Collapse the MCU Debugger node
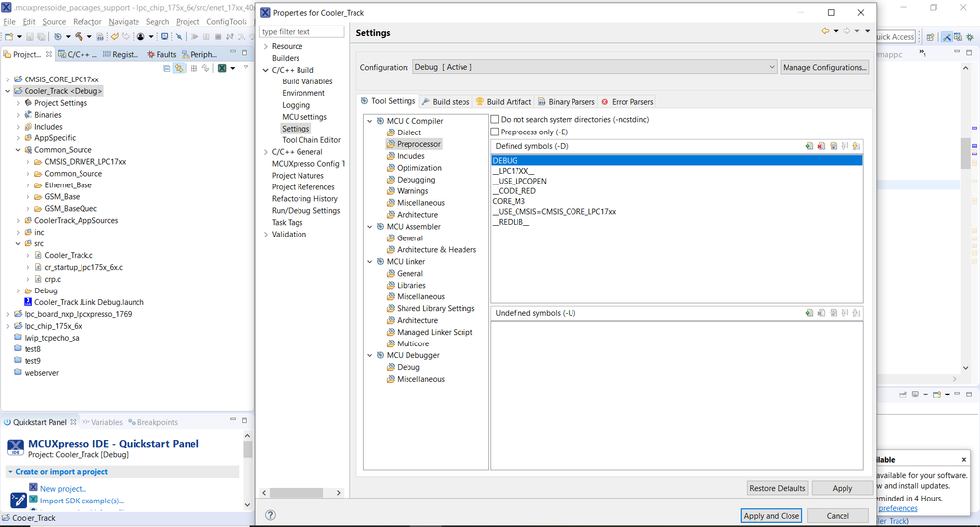Viewport: 980px width, 527px height. pyautogui.click(x=370, y=355)
